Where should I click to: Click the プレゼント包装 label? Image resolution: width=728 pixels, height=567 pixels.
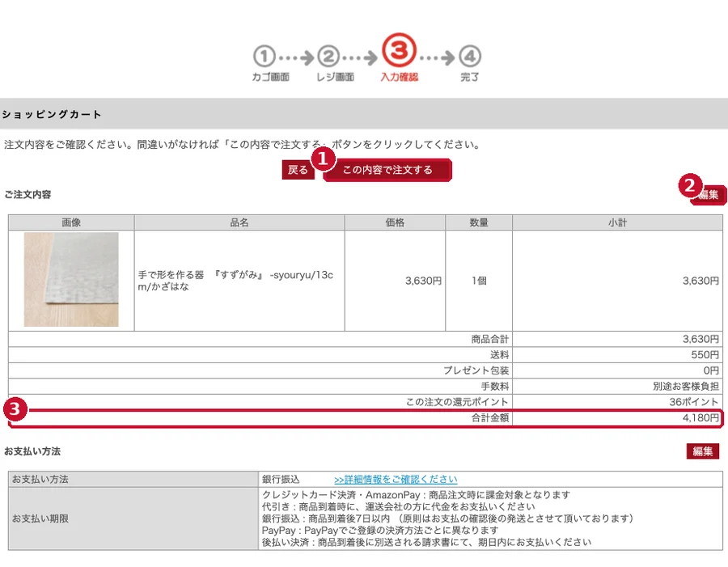(476, 370)
